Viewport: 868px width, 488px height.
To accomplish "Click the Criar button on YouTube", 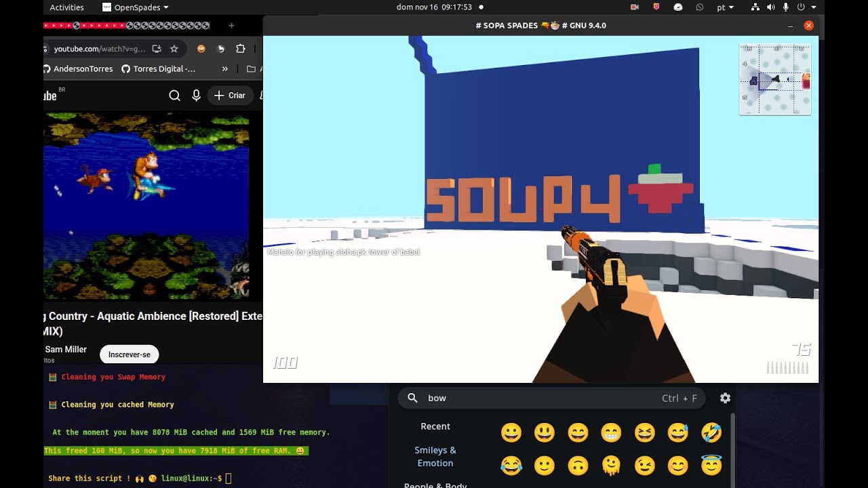I will click(x=230, y=96).
